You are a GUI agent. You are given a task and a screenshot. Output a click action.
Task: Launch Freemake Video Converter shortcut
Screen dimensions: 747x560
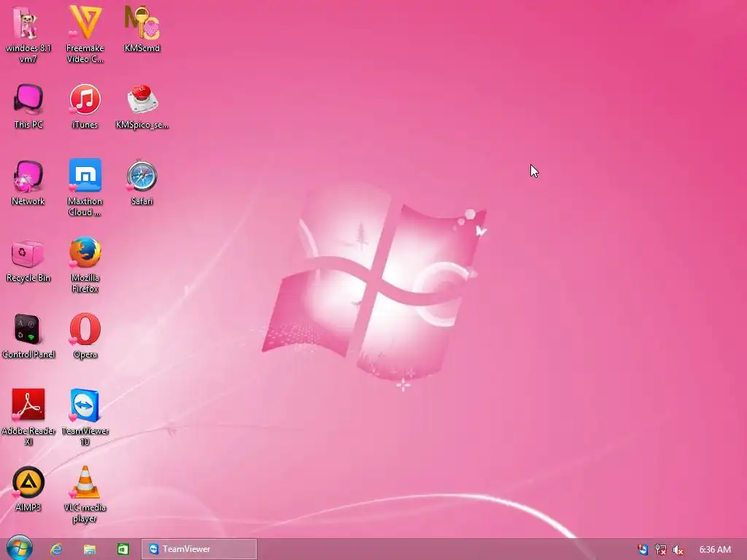click(x=85, y=34)
